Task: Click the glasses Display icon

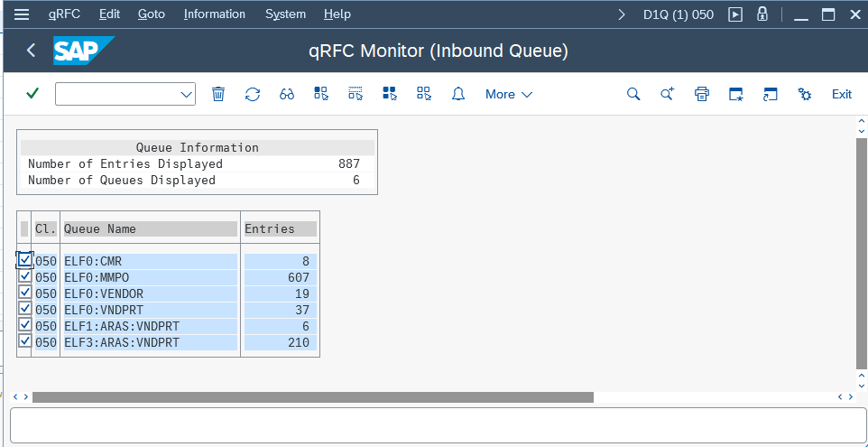Action: (287, 94)
